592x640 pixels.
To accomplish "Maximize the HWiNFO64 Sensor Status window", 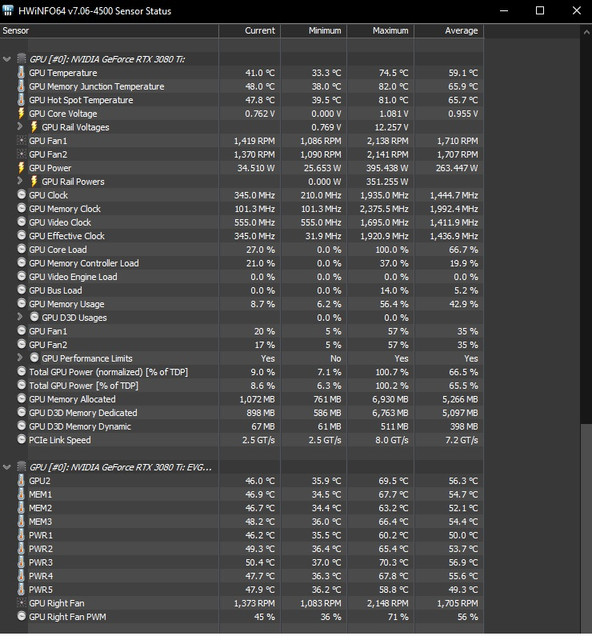I will point(540,11).
